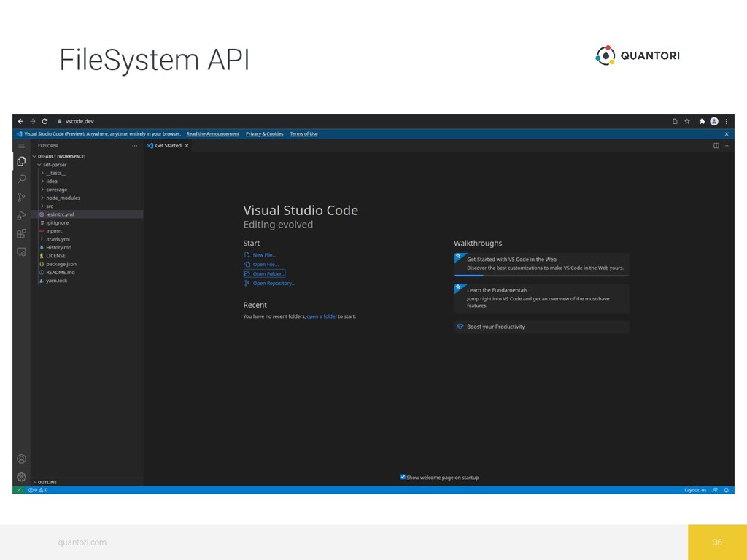Reload the vscode.dev page
This screenshot has width=747, height=560.
(x=44, y=122)
